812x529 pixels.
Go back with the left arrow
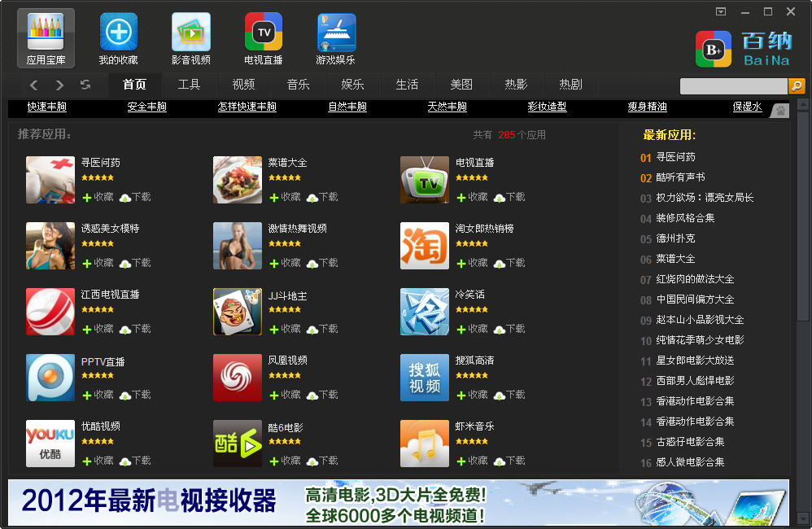(x=33, y=85)
